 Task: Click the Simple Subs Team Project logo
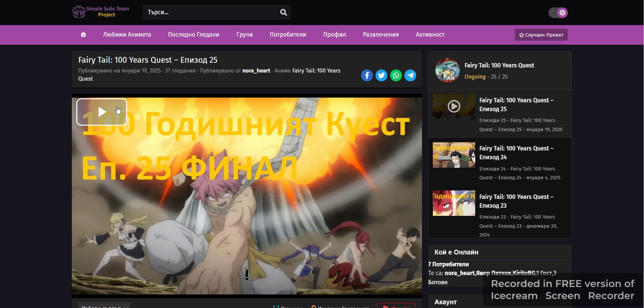(101, 12)
